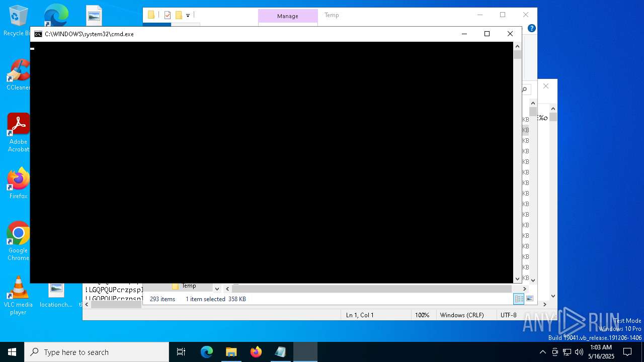Click the 'Ln 1, Col 1' Notepad status entry
Screen dimensions: 644x362
pyautogui.click(x=360, y=315)
